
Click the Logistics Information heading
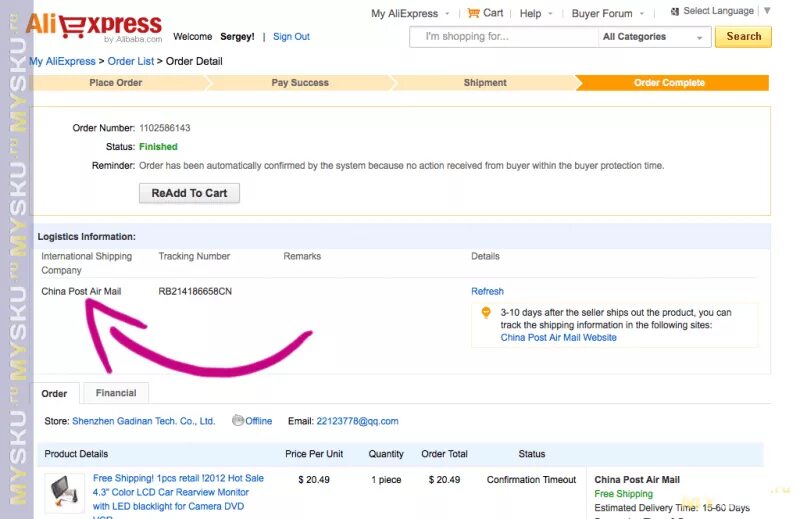87,237
